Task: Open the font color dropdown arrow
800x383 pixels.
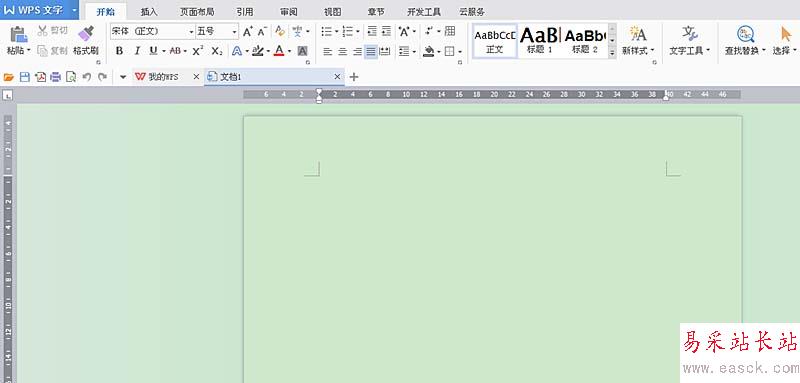Action: pos(289,51)
